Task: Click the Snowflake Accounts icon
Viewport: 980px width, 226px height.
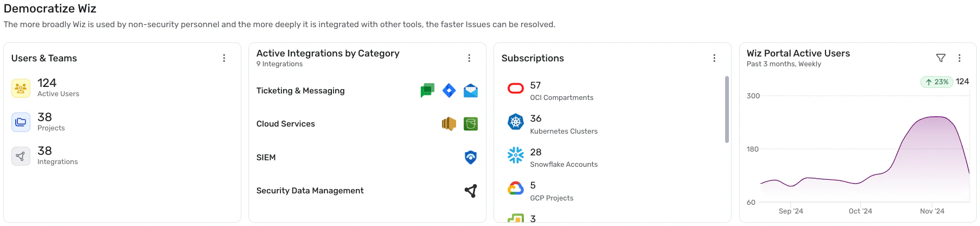Action: (516, 155)
